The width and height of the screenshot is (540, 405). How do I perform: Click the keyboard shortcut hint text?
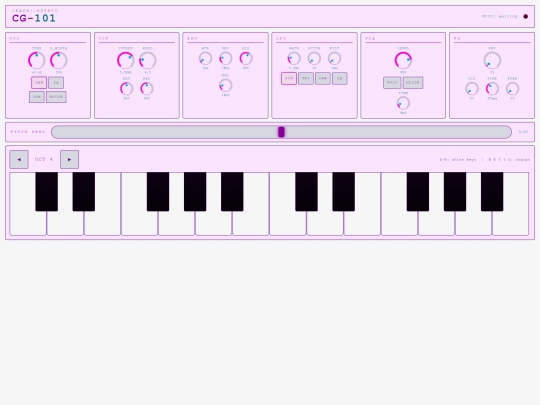coord(485,159)
